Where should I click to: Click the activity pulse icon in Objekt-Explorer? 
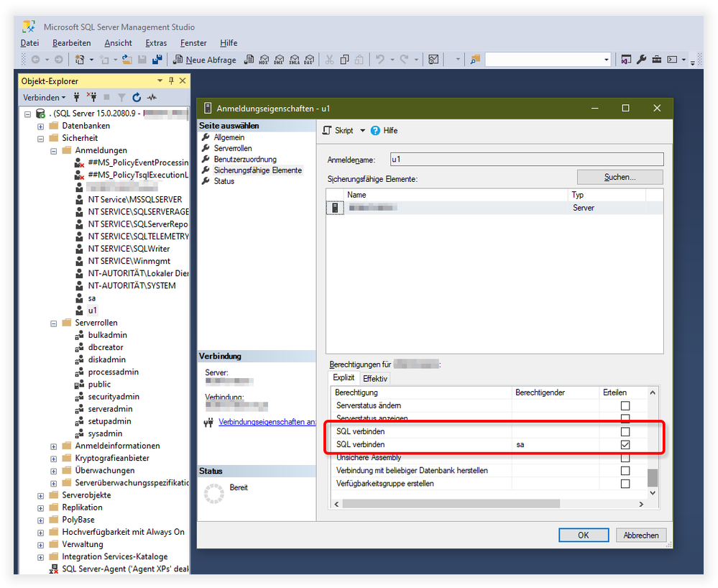pyautogui.click(x=152, y=97)
